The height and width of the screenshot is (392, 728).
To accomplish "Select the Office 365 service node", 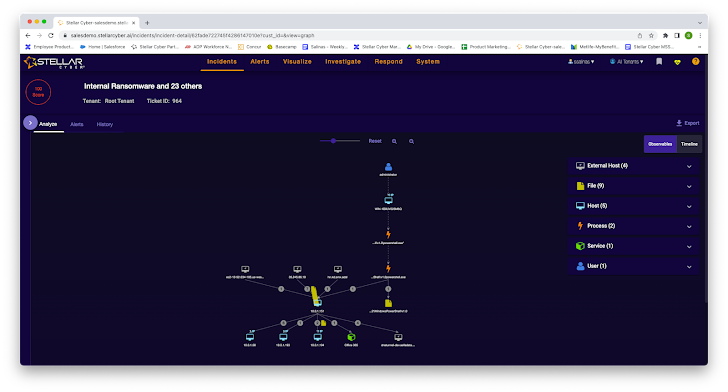I will 351,337.
